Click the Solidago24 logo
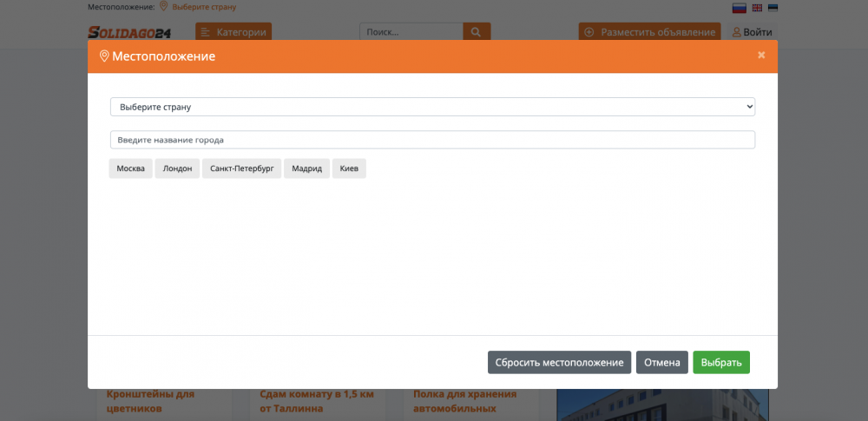The width and height of the screenshot is (868, 421). [129, 33]
